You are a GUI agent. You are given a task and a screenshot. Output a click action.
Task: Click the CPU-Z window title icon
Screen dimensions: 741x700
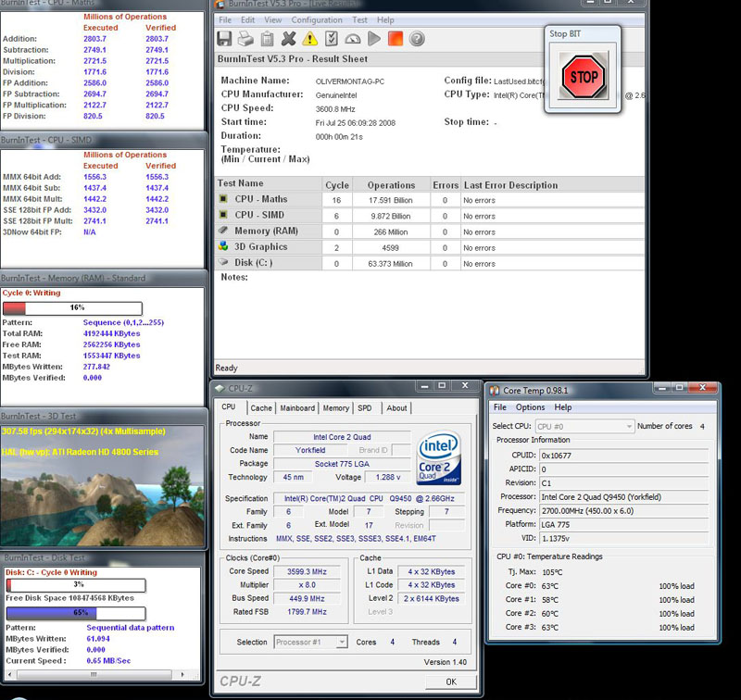220,388
